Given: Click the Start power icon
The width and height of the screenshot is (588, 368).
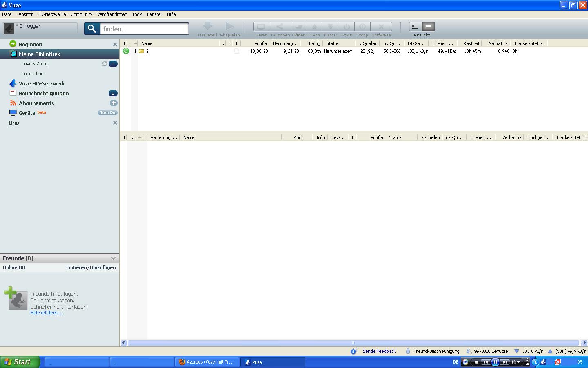Looking at the screenshot, I should [x=346, y=27].
